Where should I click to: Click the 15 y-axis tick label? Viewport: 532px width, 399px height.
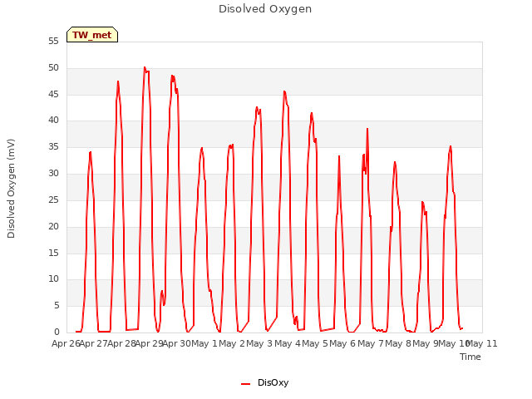click(53, 253)
